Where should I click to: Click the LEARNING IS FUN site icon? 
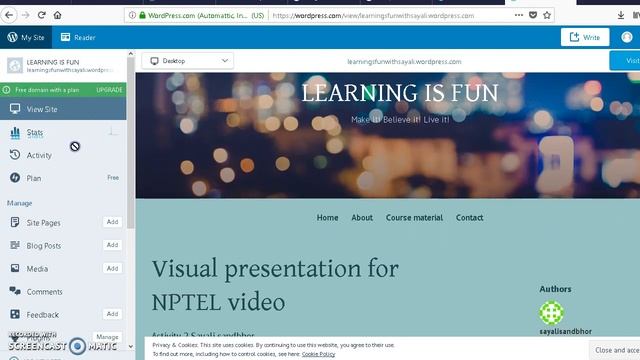(15, 65)
